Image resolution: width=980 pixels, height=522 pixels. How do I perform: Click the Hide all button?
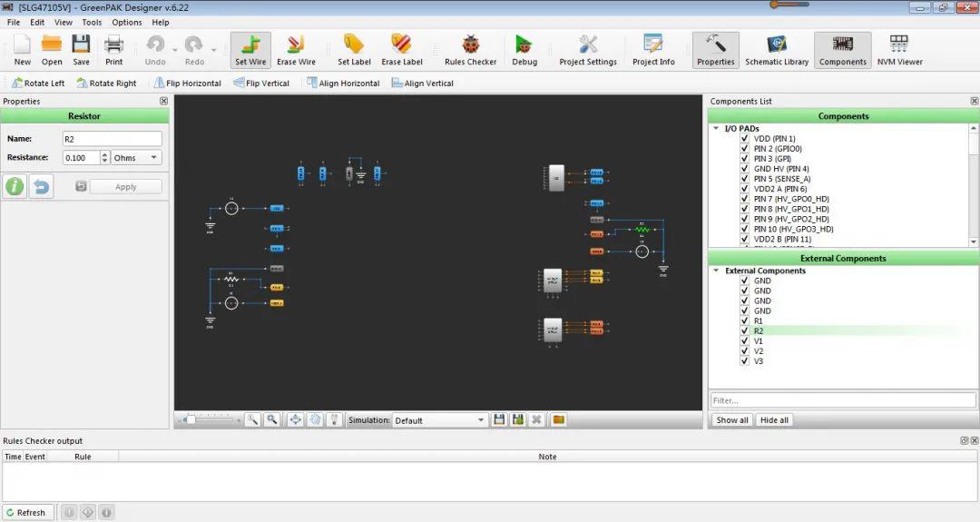[x=774, y=420]
